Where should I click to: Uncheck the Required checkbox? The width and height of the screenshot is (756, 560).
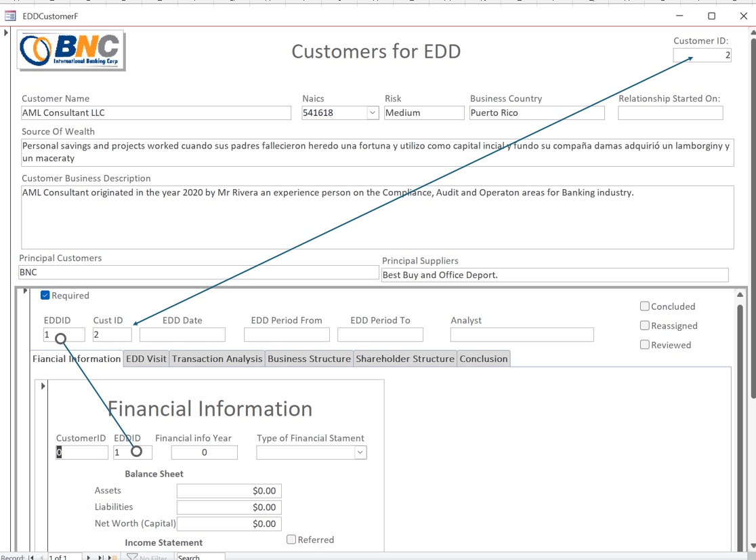tap(45, 296)
